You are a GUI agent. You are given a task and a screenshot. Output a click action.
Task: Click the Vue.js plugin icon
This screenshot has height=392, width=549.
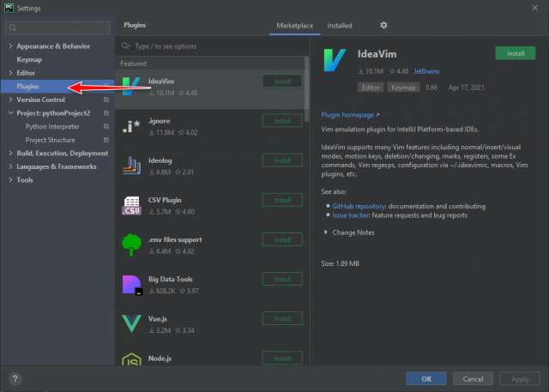[x=131, y=323]
